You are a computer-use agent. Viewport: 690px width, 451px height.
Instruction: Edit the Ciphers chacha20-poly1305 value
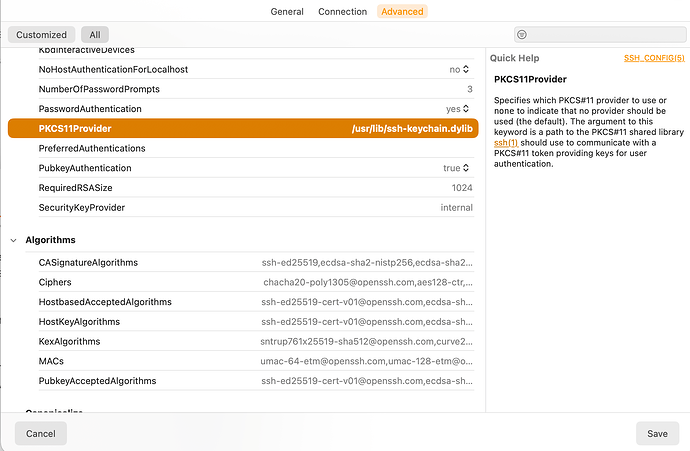click(368, 282)
